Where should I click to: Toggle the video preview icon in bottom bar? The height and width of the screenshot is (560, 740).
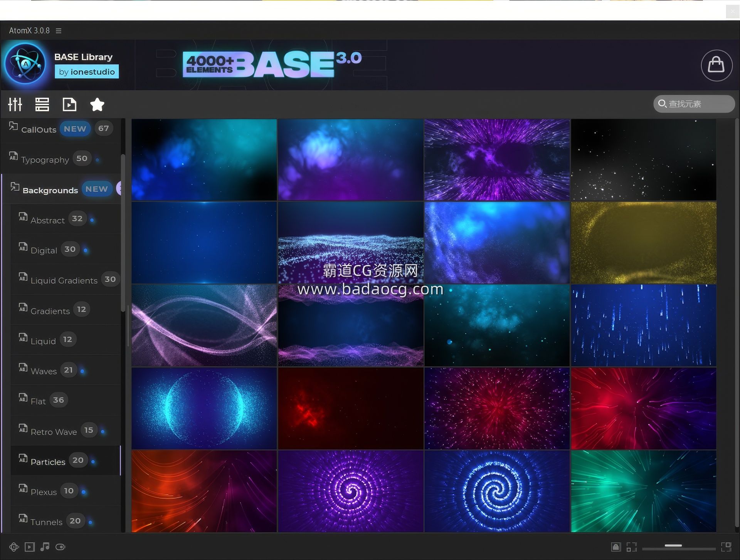tap(30, 547)
